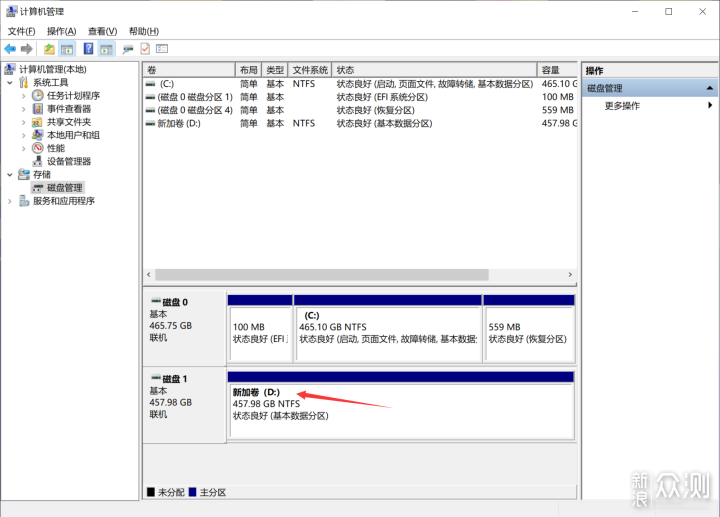Click the 事件查看器 book icon

coord(38,109)
